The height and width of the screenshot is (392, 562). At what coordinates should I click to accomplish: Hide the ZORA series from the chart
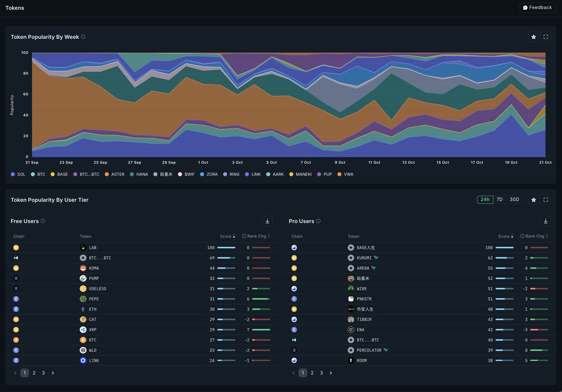tap(209, 174)
